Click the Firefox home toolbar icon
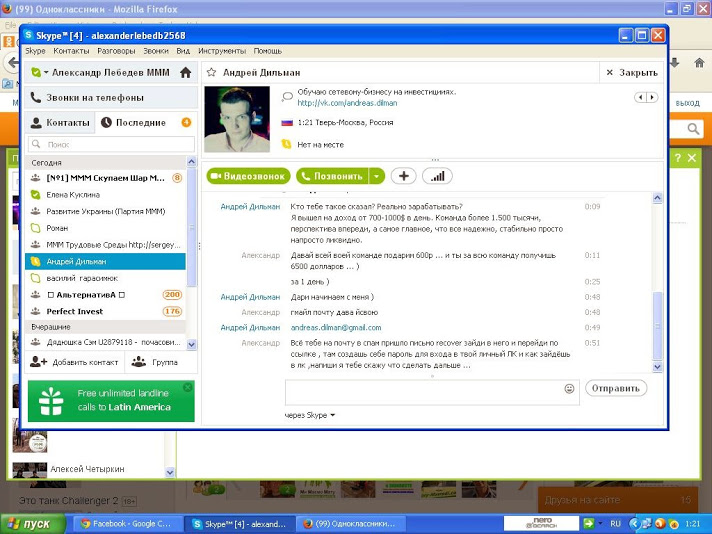712x534 pixels. pyautogui.click(x=699, y=63)
